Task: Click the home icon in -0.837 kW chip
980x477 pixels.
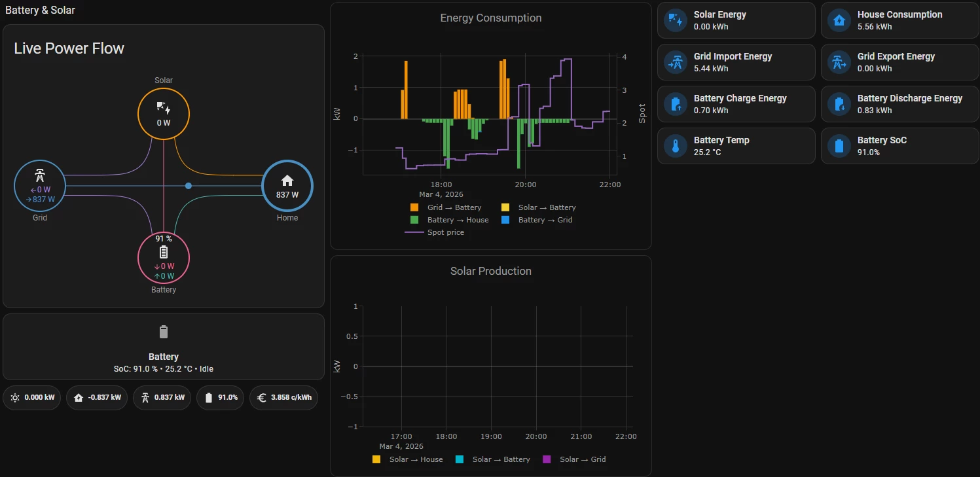Action: coord(79,397)
